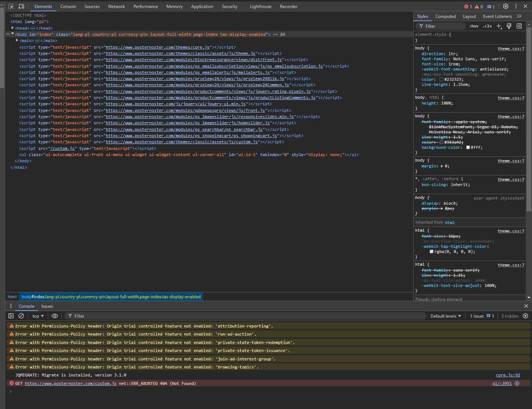Click the custom.js URL in the 404 error
Screen dimensions: 532x409
pos(71,383)
